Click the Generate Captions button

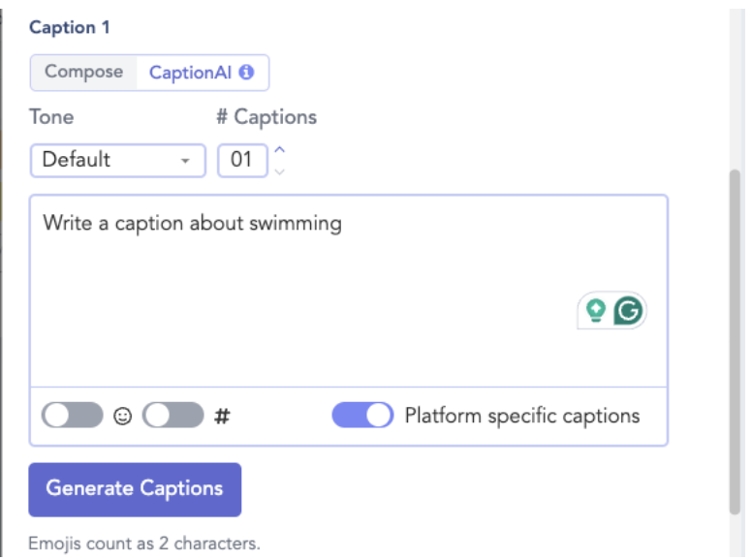(135, 489)
